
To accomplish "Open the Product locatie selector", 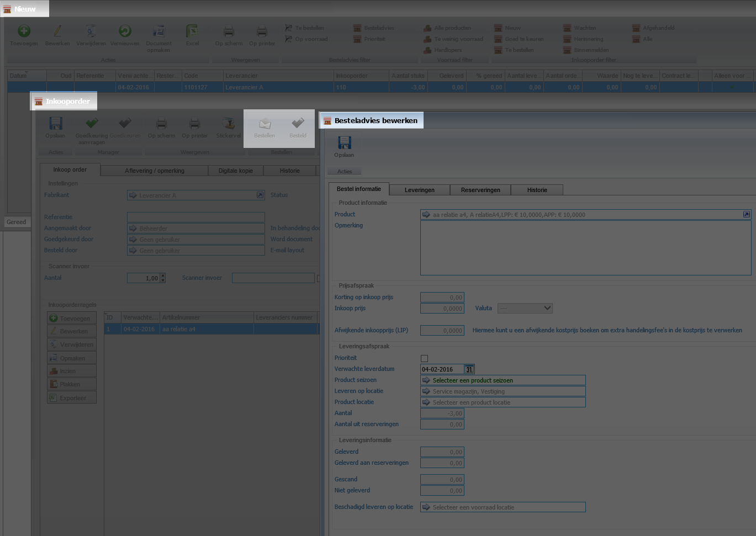I will coord(503,402).
